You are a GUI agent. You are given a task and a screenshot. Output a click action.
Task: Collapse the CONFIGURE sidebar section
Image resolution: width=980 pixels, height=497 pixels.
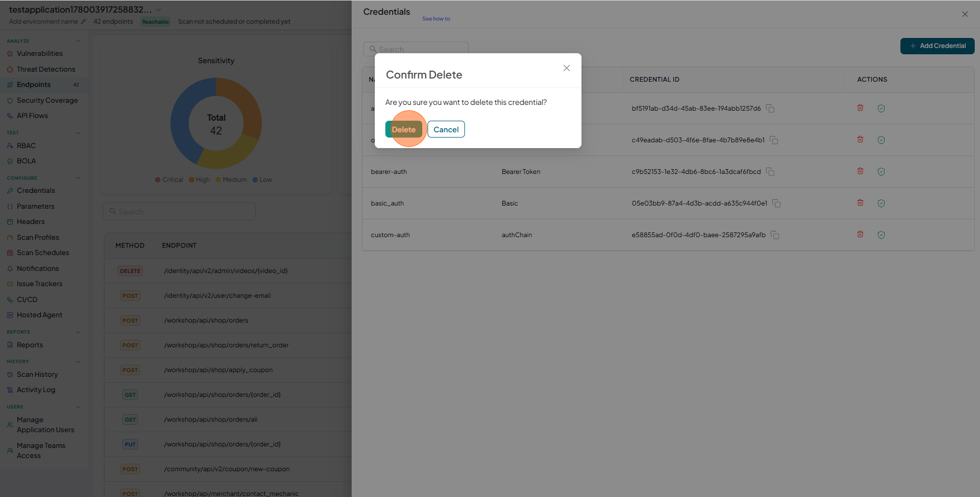(x=79, y=178)
